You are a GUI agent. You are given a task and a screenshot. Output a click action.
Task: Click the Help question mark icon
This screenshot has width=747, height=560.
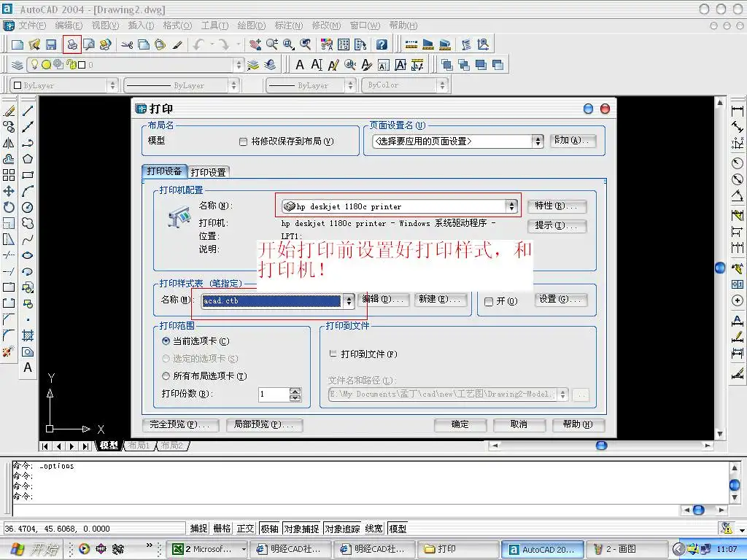point(382,44)
